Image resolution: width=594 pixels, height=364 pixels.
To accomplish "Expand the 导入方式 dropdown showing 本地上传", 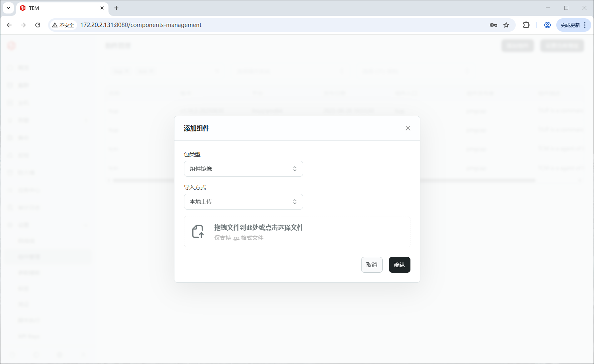I will pos(243,202).
